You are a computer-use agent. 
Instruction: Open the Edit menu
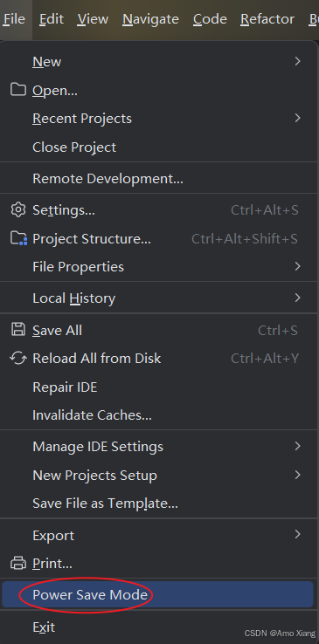point(52,19)
